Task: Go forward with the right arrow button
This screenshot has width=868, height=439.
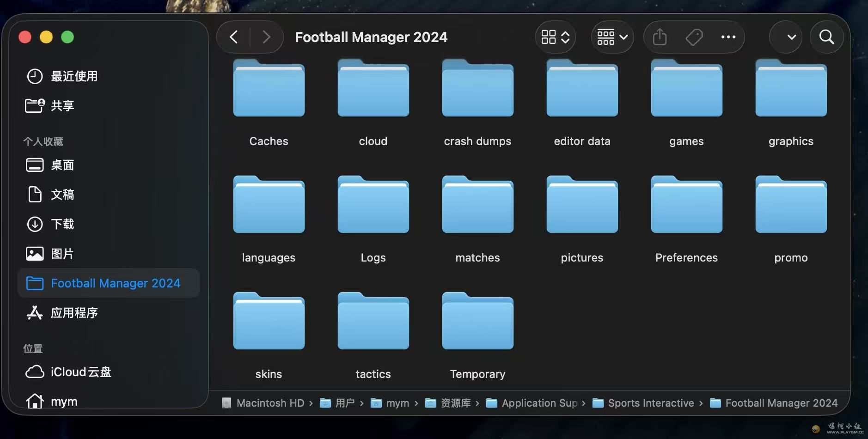Action: pyautogui.click(x=266, y=37)
